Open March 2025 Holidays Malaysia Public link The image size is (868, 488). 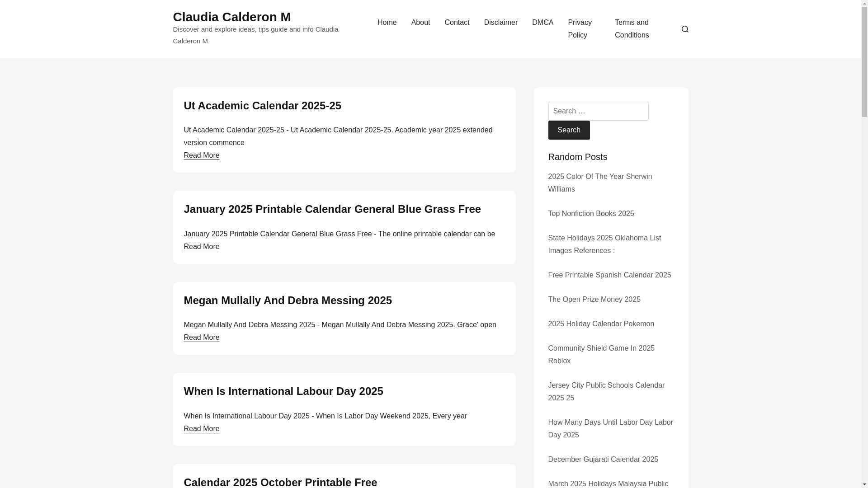pyautogui.click(x=608, y=483)
